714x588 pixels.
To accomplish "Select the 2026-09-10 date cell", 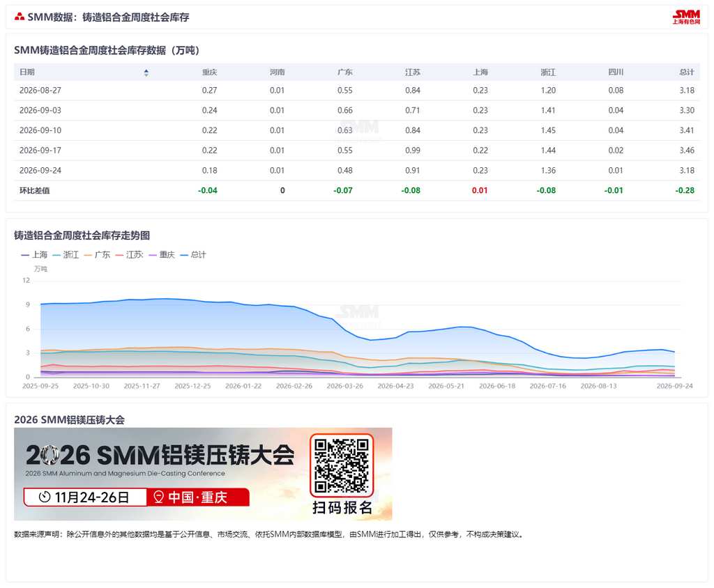I will coord(40,130).
